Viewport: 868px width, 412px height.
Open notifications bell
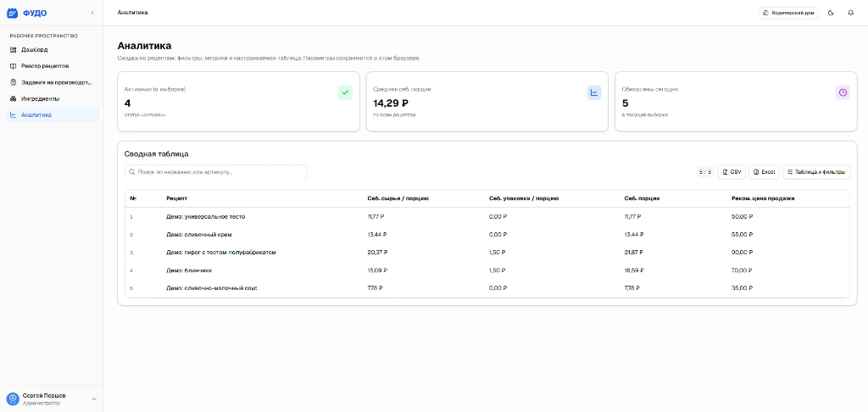click(850, 13)
